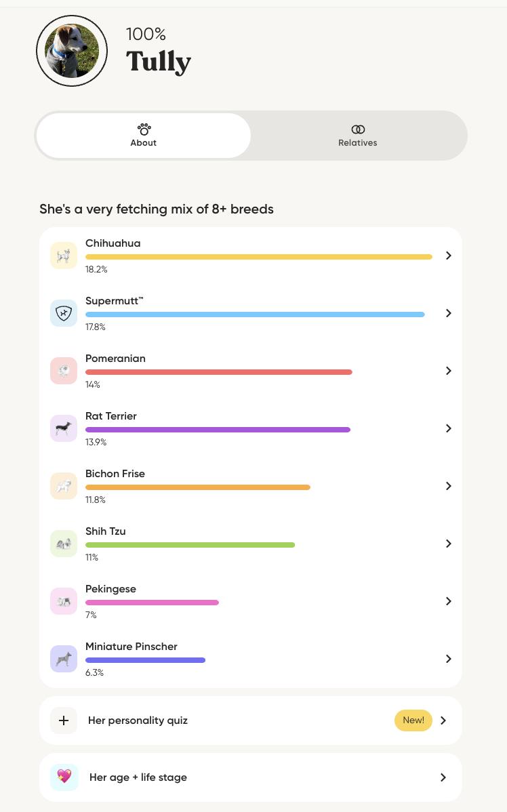This screenshot has height=812, width=507.
Task: Click the yellow Chihuahua percentage bar
Action: tap(258, 257)
